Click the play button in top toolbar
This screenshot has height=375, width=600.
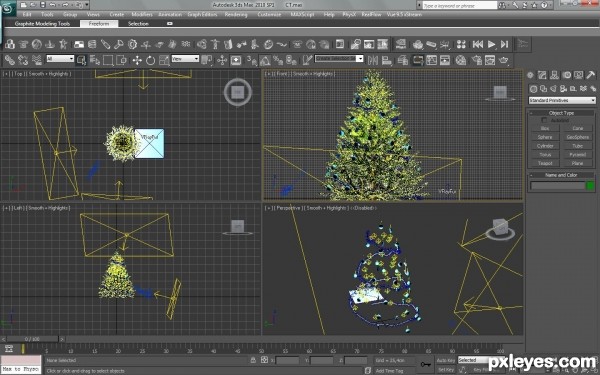pos(491,44)
